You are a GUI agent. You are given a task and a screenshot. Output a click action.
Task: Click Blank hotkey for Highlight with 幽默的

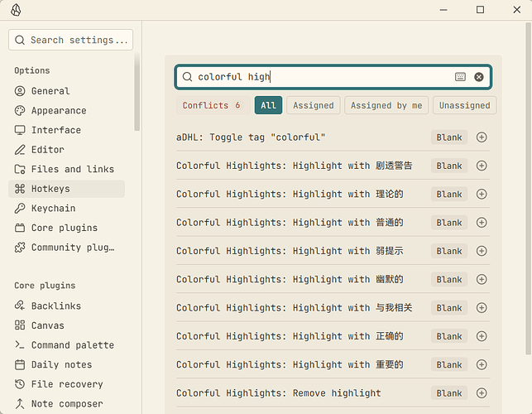[449, 279]
